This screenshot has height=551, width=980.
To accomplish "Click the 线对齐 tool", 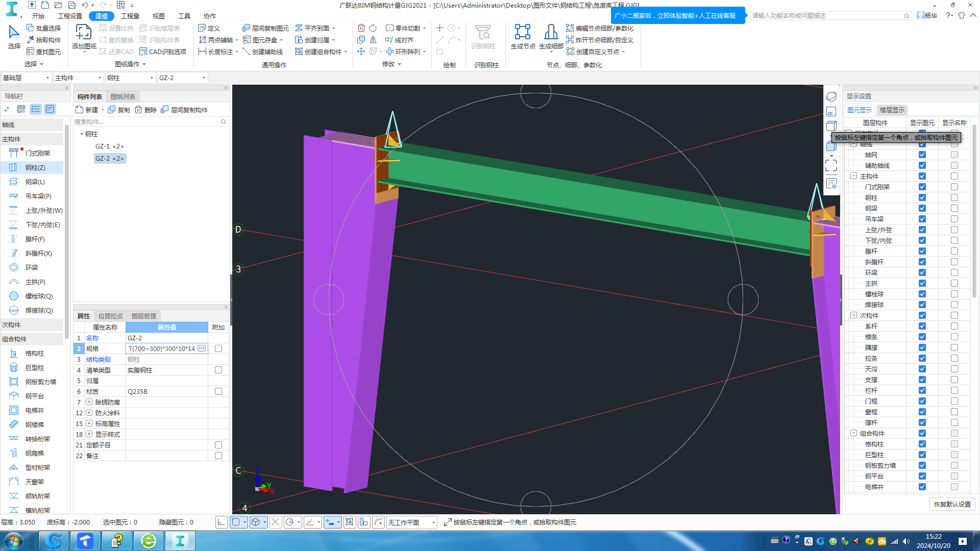I will tap(399, 40).
